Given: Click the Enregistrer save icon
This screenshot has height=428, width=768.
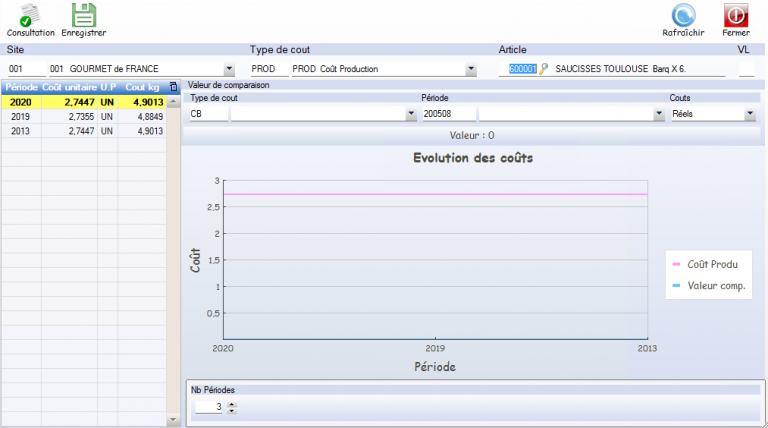Looking at the screenshot, I should point(84,15).
